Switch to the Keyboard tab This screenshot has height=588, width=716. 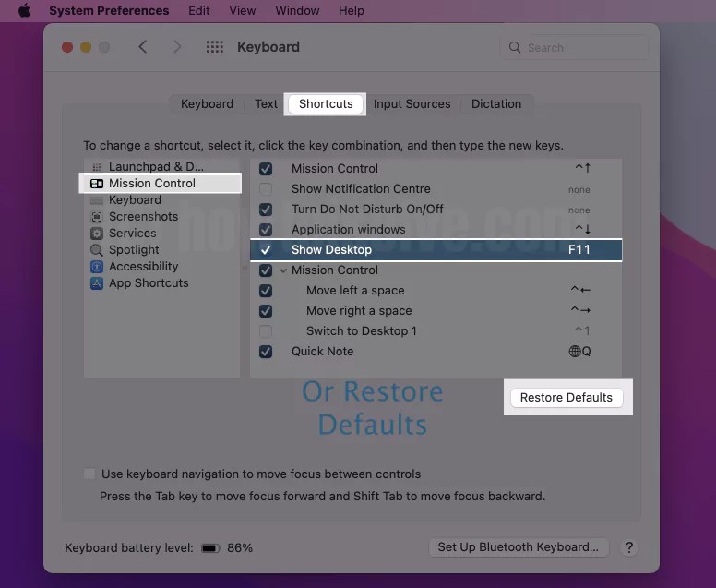point(207,103)
